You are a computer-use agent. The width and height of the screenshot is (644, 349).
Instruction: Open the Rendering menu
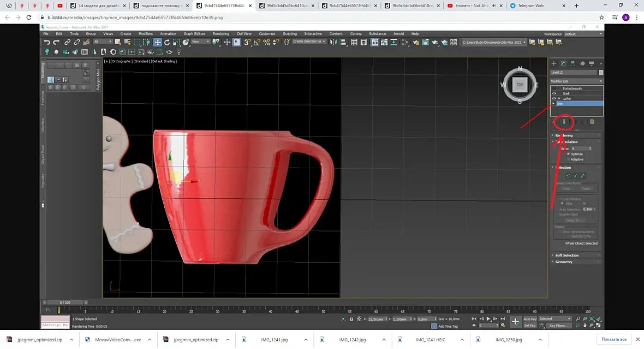click(x=220, y=33)
